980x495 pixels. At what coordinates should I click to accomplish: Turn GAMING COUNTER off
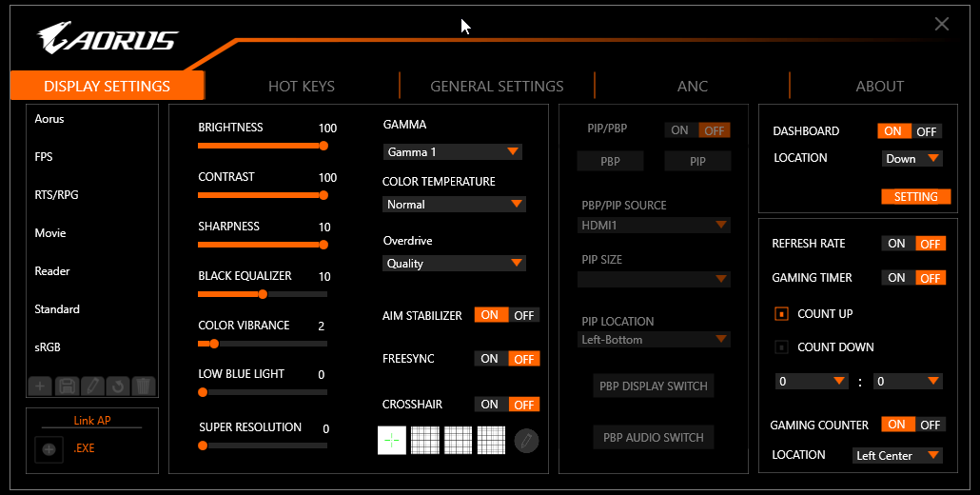pos(930,425)
